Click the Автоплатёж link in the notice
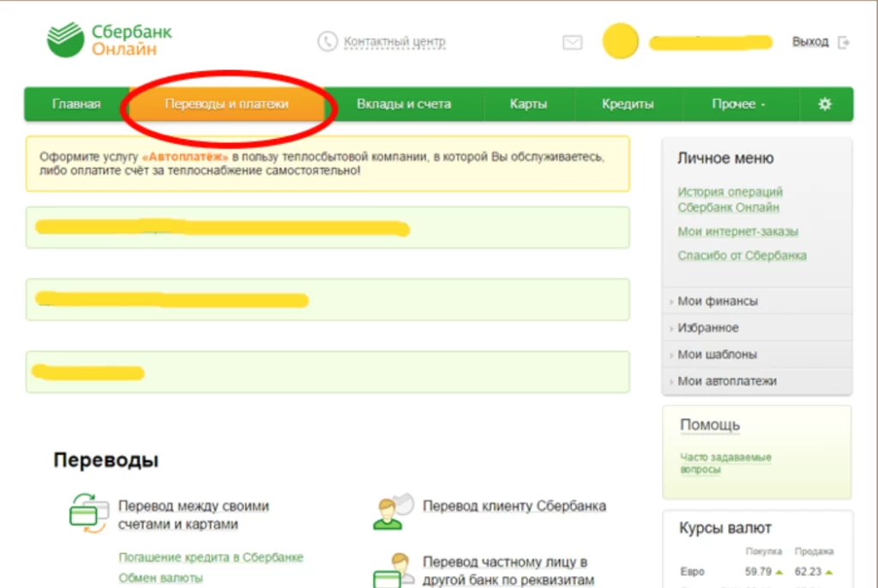 coord(186,158)
